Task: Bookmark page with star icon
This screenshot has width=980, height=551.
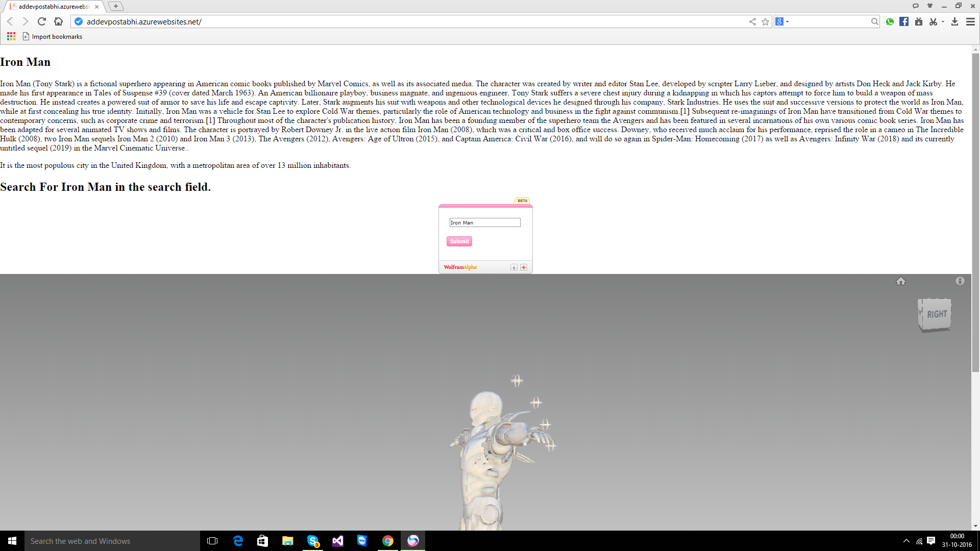Action: (765, 21)
